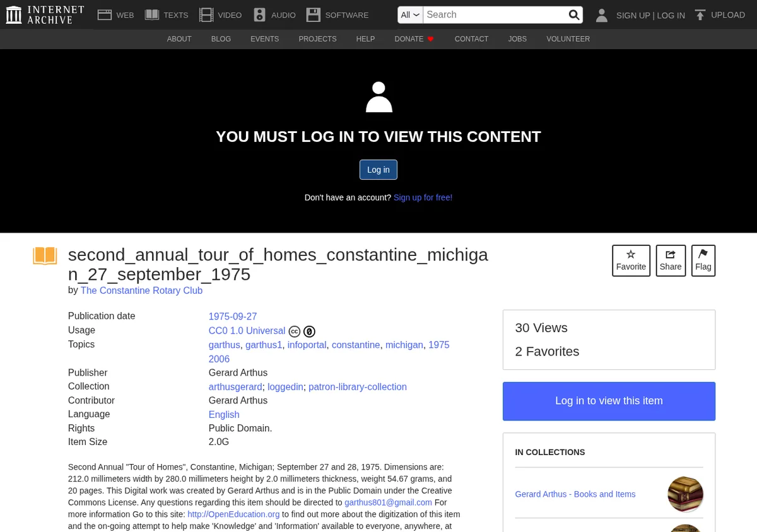757x532 pixels.
Task: Submit search with magnifying glass icon
Action: [573, 14]
